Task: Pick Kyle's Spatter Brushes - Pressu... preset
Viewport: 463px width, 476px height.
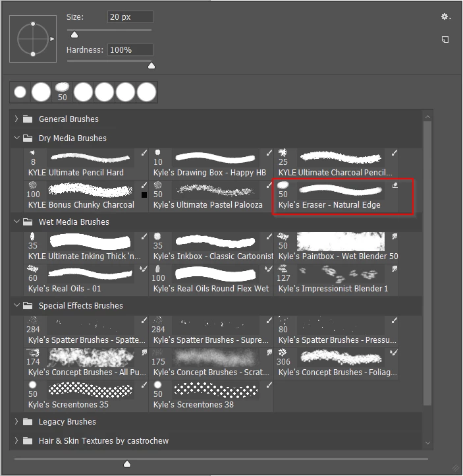Action: pyautogui.click(x=337, y=331)
